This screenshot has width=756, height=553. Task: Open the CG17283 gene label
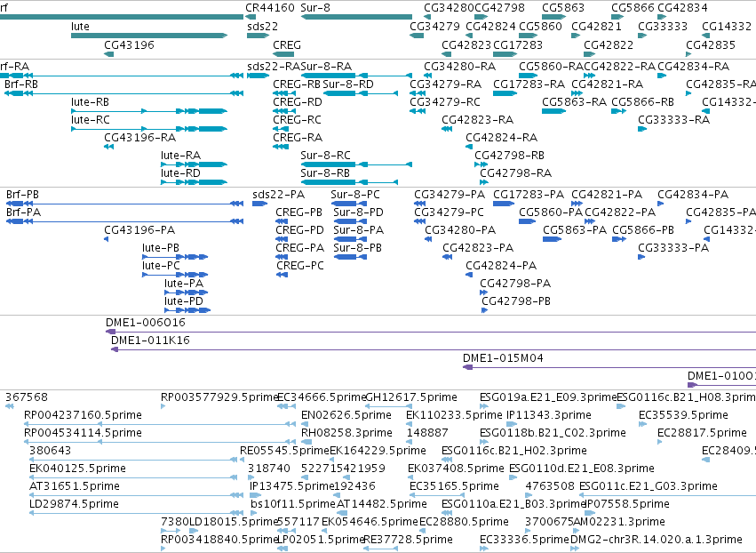pyautogui.click(x=518, y=44)
